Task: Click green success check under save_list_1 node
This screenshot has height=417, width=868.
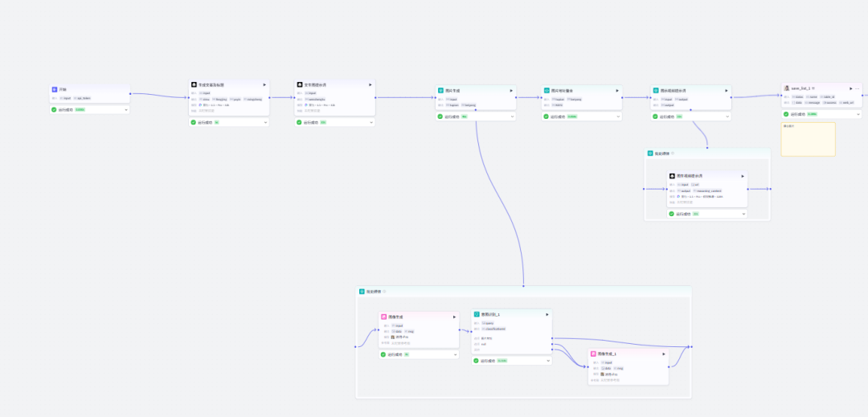Action: (786, 114)
